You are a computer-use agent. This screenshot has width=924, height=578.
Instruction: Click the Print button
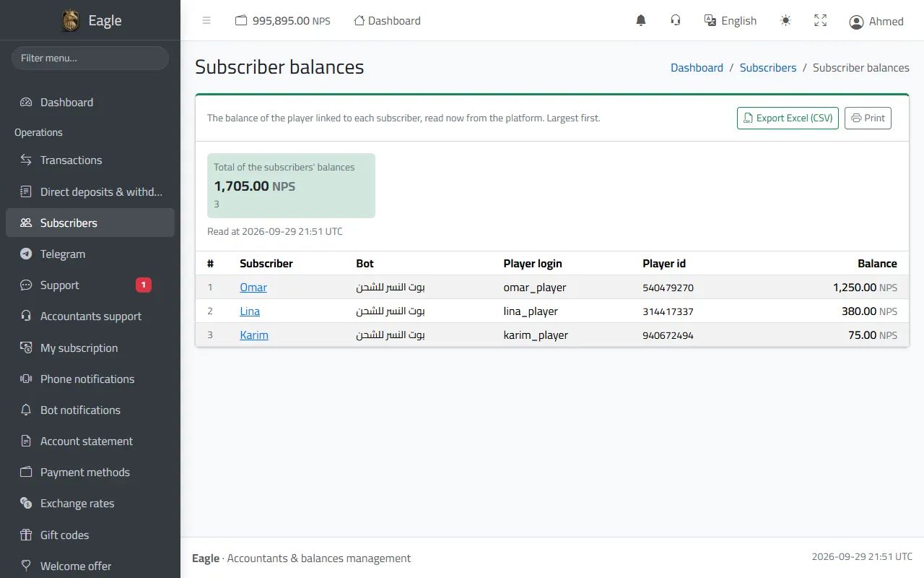[868, 118]
